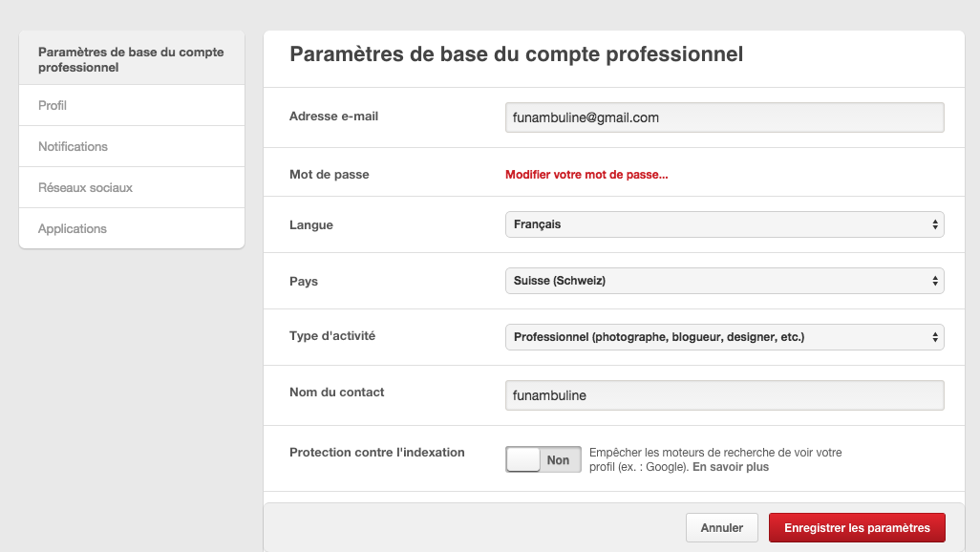Click the white knob of the Non toggle
The image size is (980, 552).
pos(522,459)
